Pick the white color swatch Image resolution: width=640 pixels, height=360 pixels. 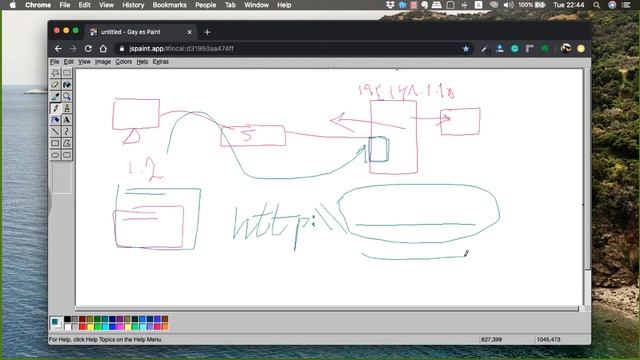point(67,327)
